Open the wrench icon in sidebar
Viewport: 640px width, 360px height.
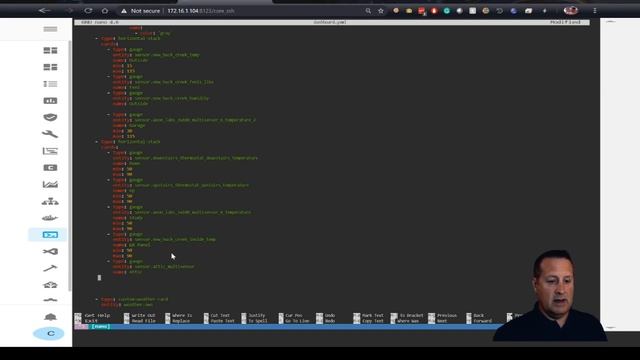[50, 134]
